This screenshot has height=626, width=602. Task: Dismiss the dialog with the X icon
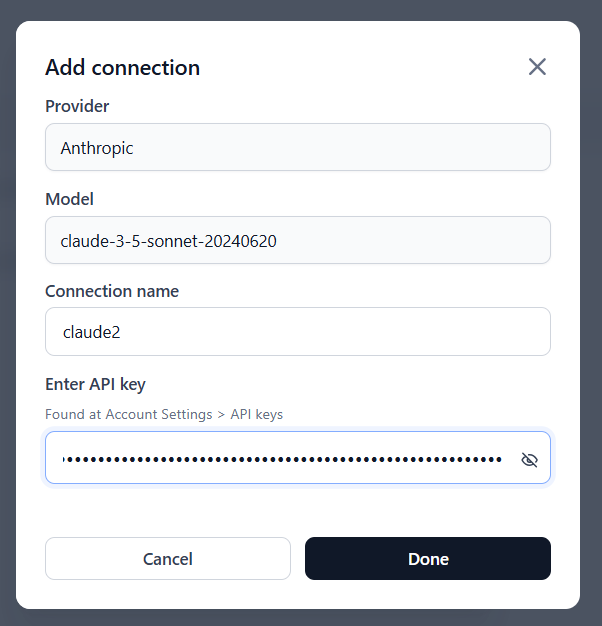[x=537, y=67]
